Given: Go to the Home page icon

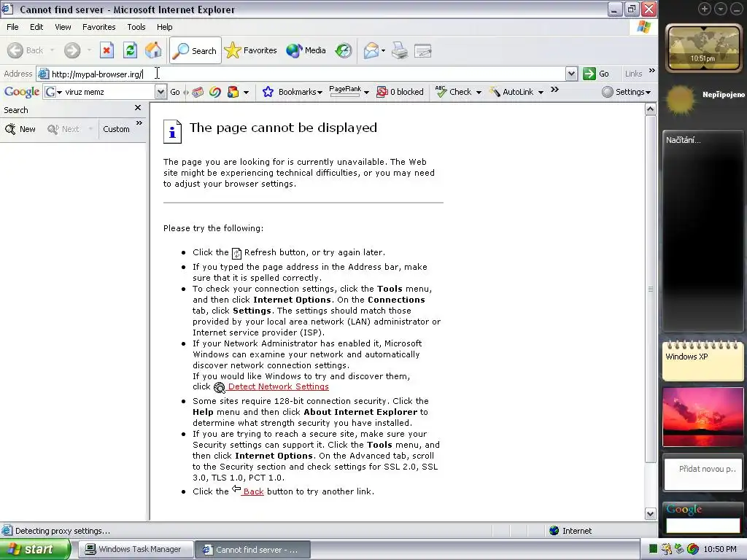Looking at the screenshot, I should pyautogui.click(x=153, y=50).
